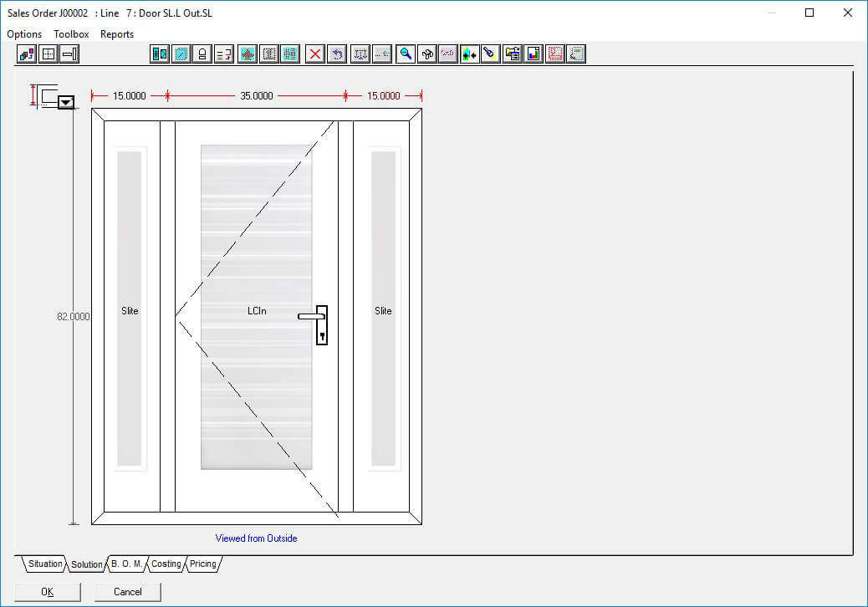Click the padlock icon in toolbar
The image size is (868, 607).
click(202, 54)
